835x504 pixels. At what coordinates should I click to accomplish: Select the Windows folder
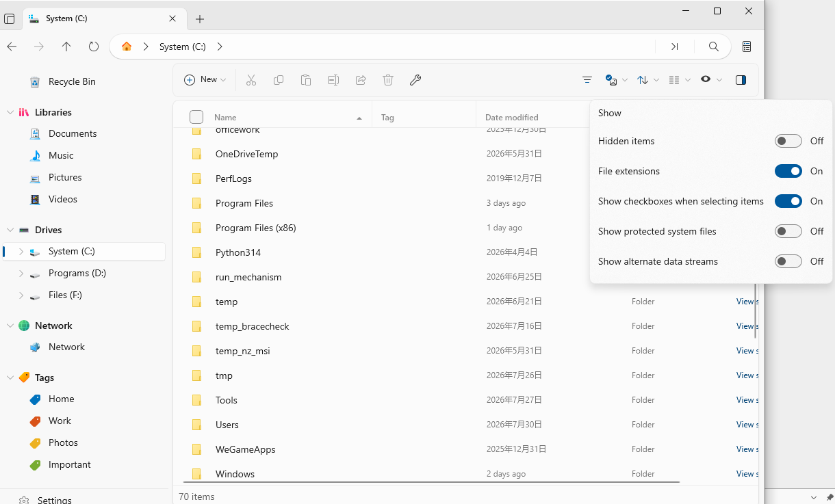(x=235, y=474)
